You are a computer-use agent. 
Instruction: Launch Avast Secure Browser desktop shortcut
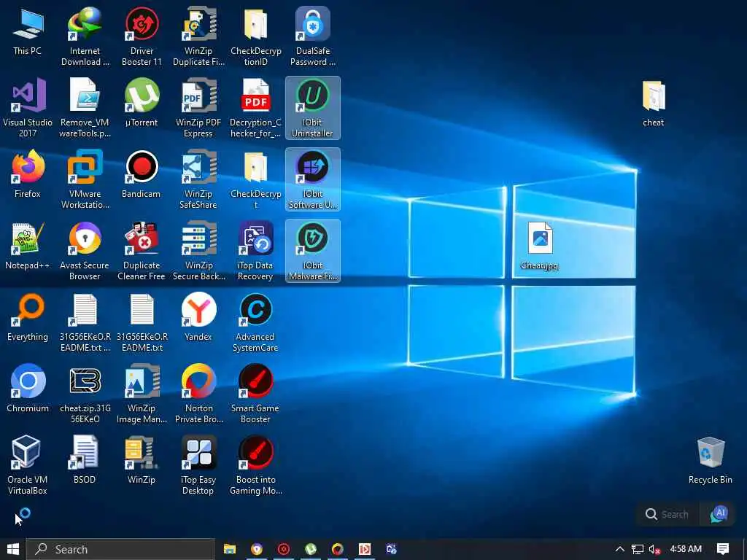point(85,251)
